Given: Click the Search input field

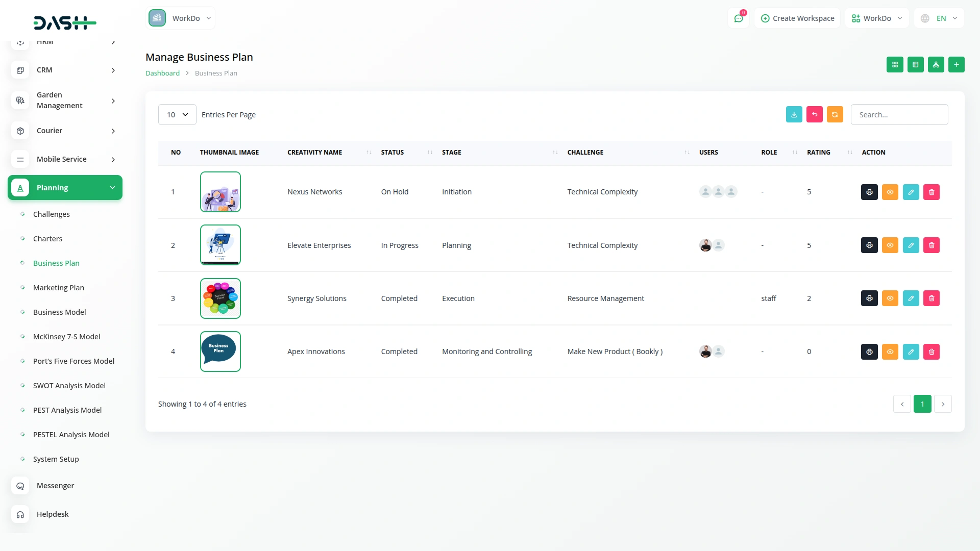Looking at the screenshot, I should pos(899,115).
